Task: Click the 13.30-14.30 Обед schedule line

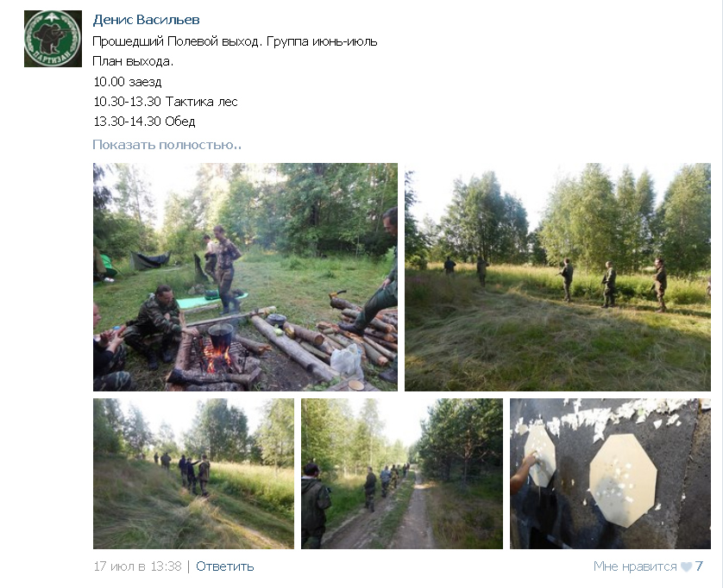Action: [144, 122]
